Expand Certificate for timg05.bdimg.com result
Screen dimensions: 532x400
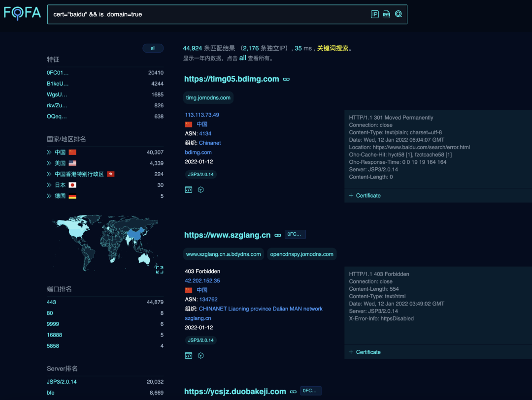365,196
